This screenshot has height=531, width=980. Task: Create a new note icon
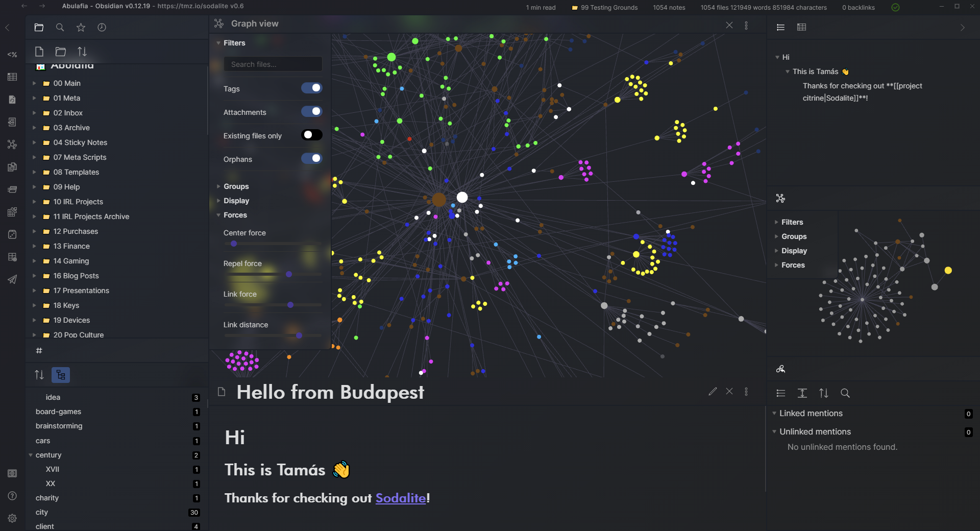(x=39, y=52)
